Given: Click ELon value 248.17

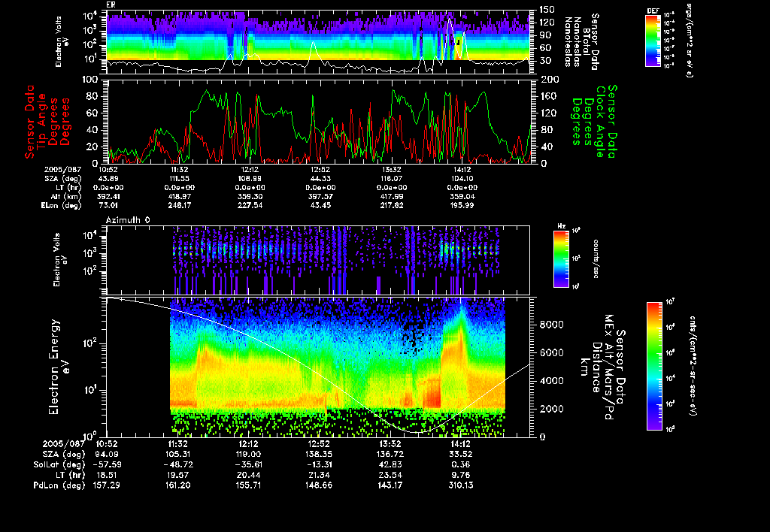Looking at the screenshot, I should 179,206.
